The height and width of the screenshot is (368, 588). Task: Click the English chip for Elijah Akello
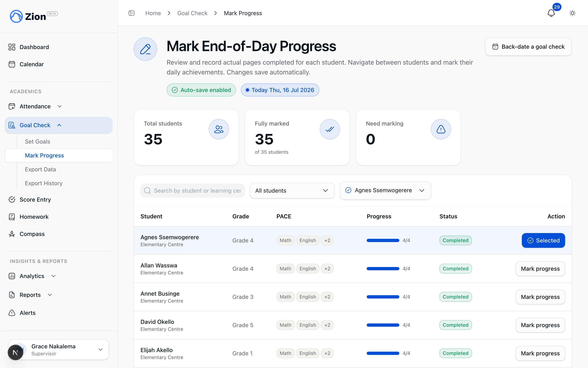click(308, 353)
